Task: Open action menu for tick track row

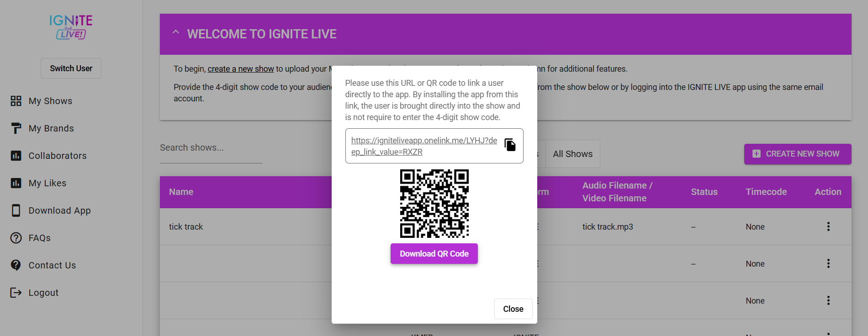Action: (828, 227)
